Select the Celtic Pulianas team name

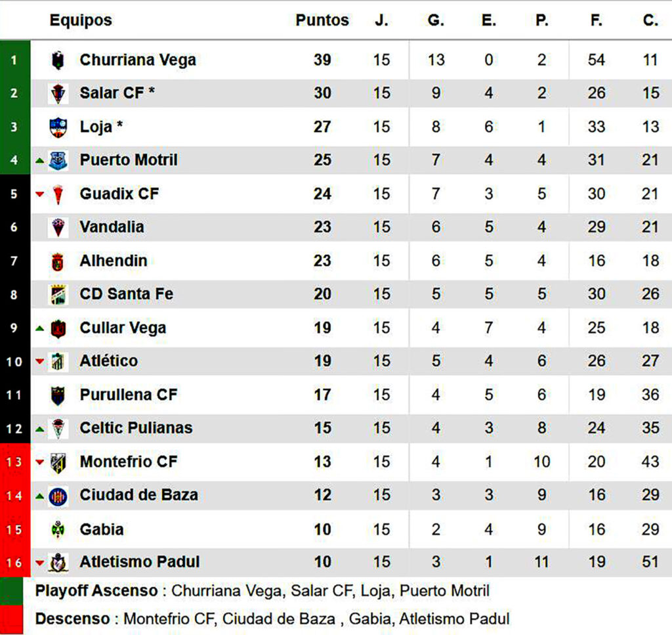point(136,428)
